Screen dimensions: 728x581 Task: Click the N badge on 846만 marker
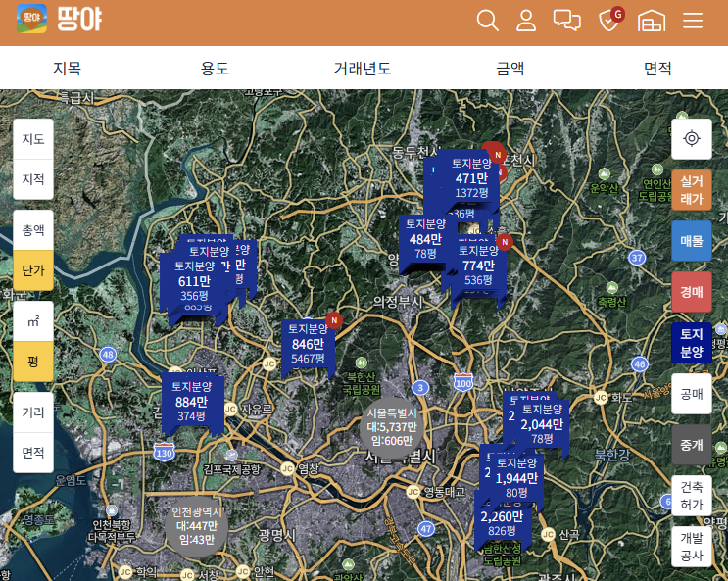(334, 320)
